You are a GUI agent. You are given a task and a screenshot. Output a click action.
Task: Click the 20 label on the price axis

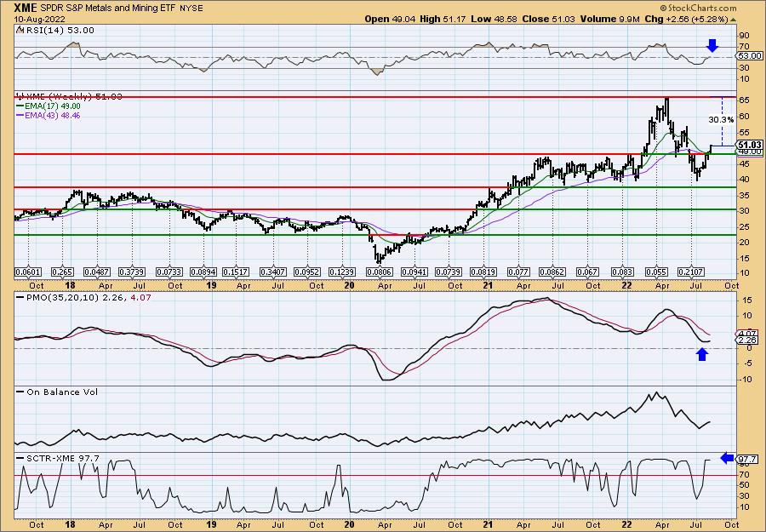(x=744, y=243)
